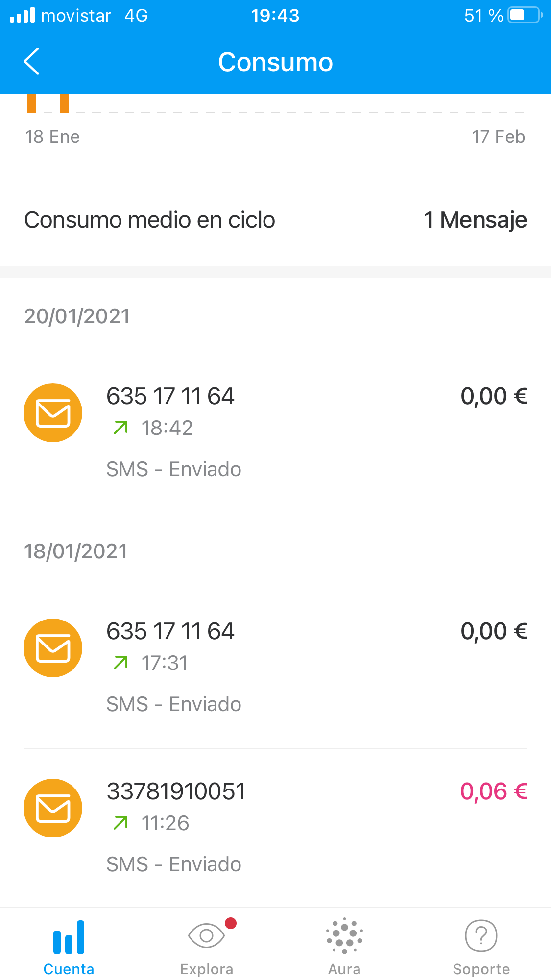Open the Cuenta tab
The height and width of the screenshot is (980, 551).
pos(69,947)
